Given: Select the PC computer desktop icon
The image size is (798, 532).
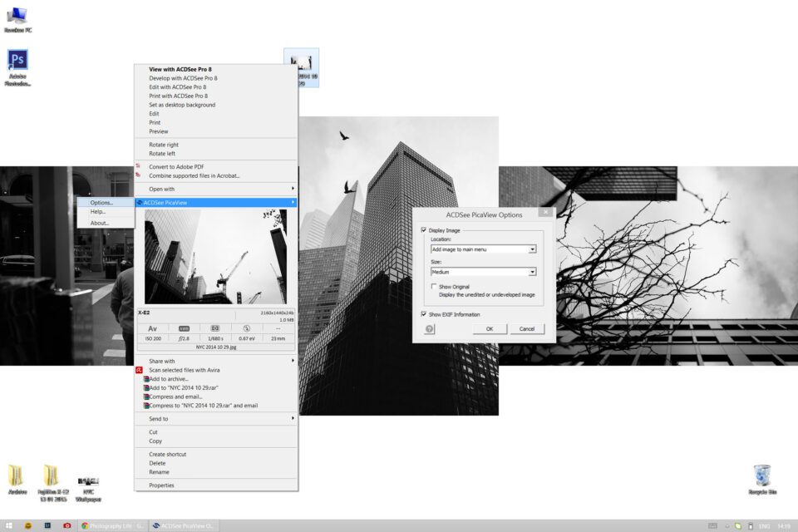Looking at the screenshot, I should click(x=17, y=19).
